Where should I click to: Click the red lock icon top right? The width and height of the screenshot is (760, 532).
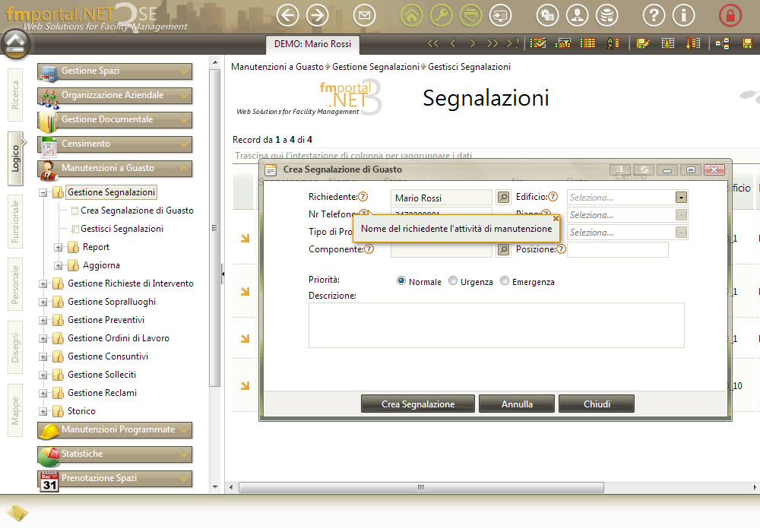730,15
